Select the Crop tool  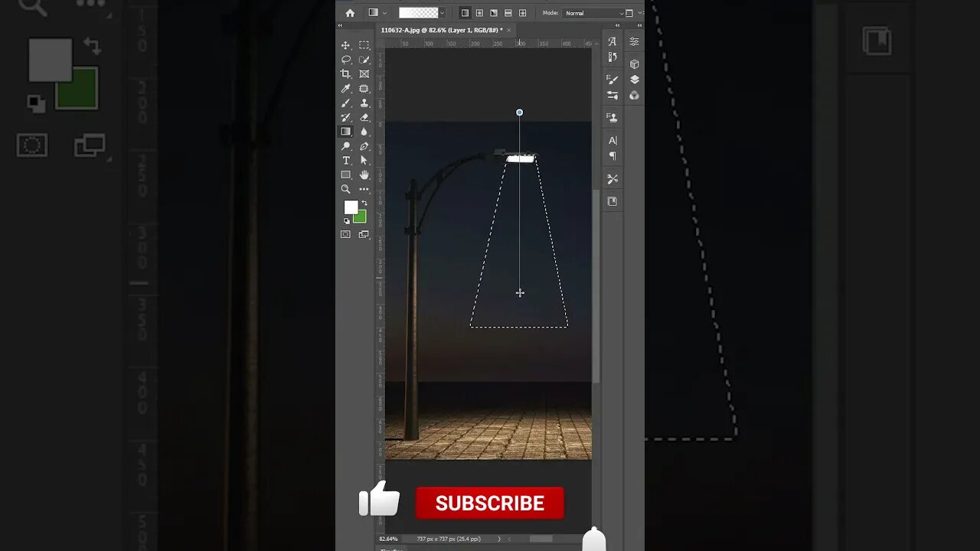[345, 74]
